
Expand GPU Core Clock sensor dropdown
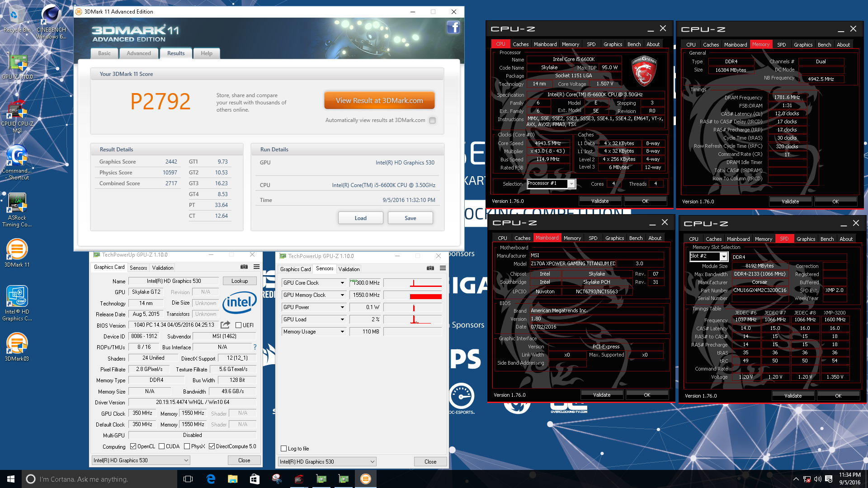(342, 283)
